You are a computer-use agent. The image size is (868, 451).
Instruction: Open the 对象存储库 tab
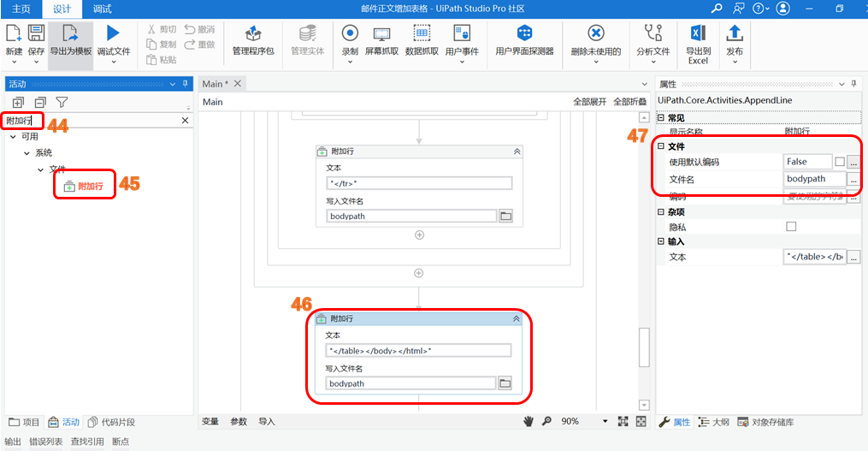pyautogui.click(x=765, y=422)
